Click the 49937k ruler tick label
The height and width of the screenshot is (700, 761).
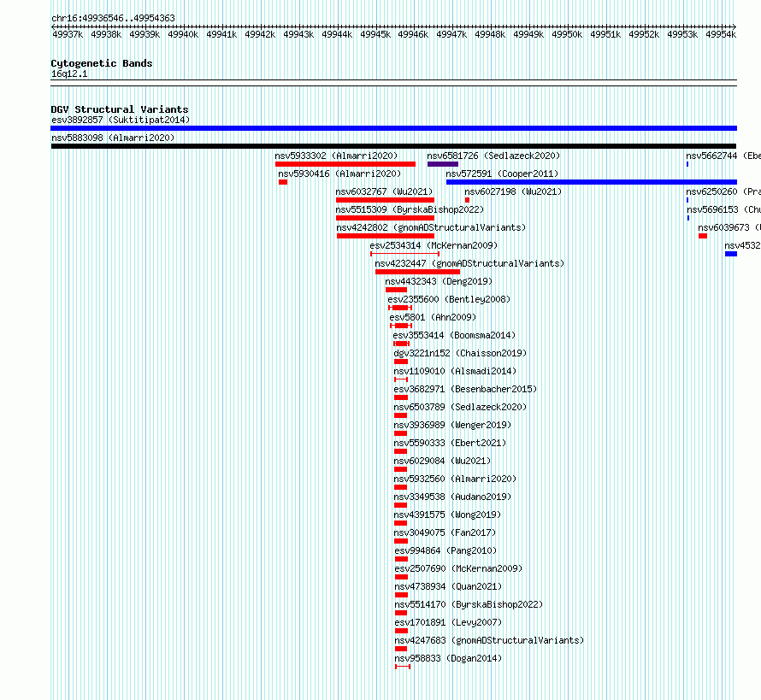click(68, 34)
